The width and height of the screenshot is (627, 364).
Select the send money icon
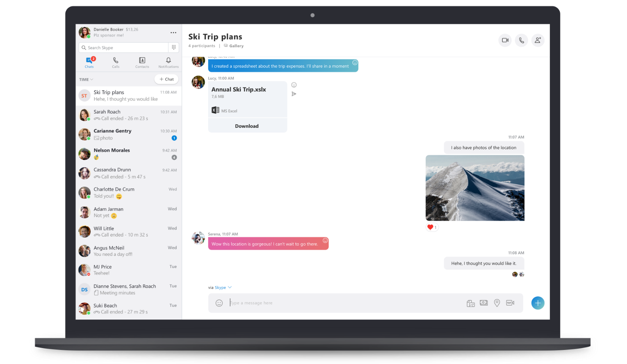pos(483,303)
